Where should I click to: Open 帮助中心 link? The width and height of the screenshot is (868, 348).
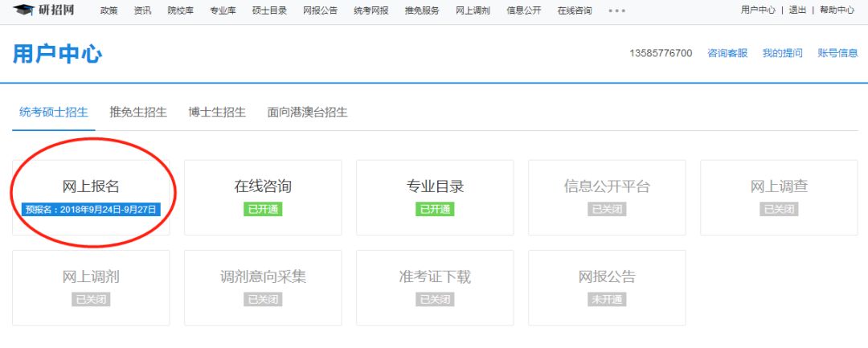click(x=837, y=10)
